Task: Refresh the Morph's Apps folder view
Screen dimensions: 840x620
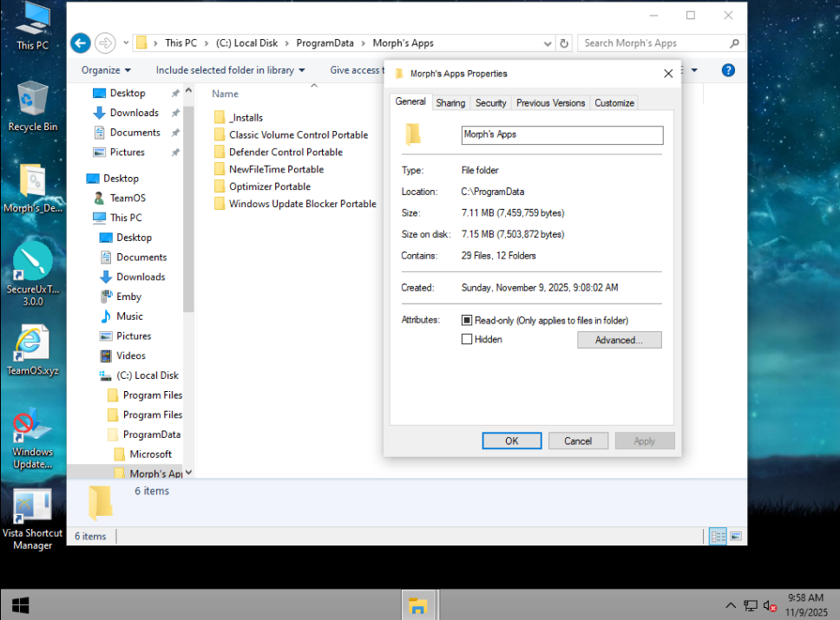Action: (x=564, y=43)
